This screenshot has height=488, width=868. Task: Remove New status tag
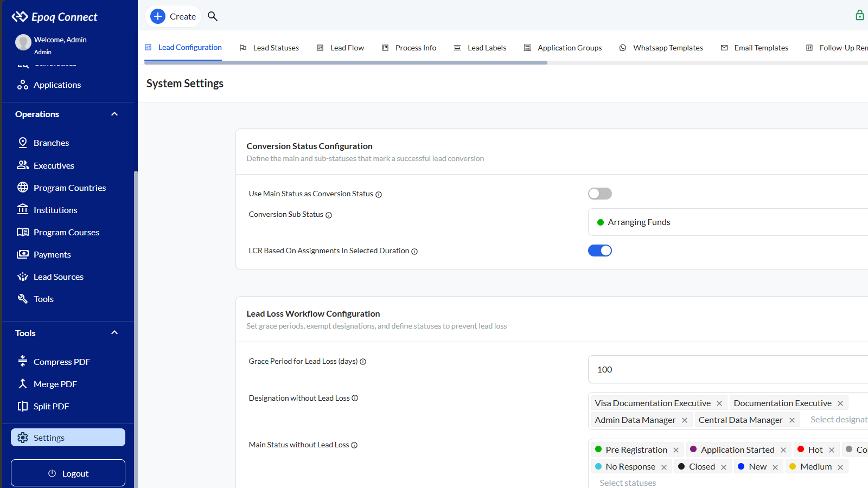[775, 467]
